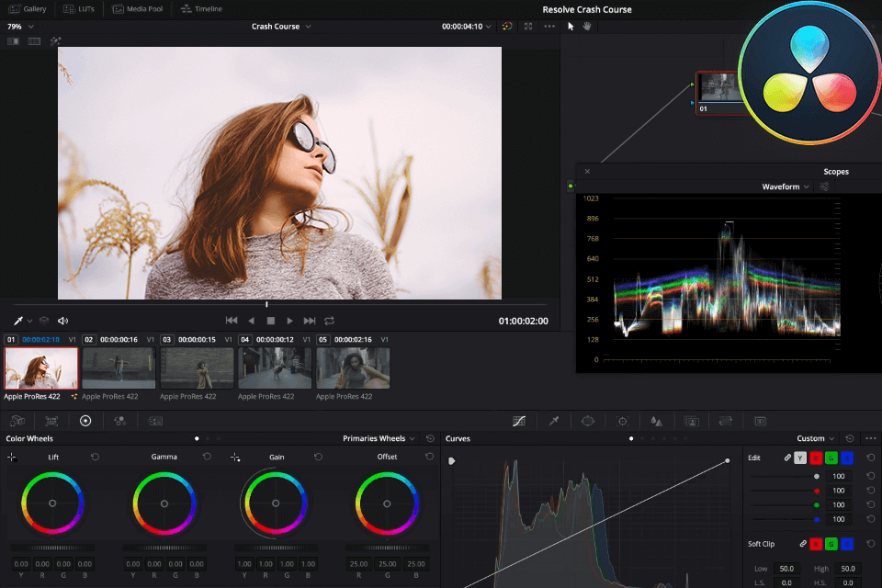
Task: Click the Gamma master wheel slider
Action: tap(164, 548)
